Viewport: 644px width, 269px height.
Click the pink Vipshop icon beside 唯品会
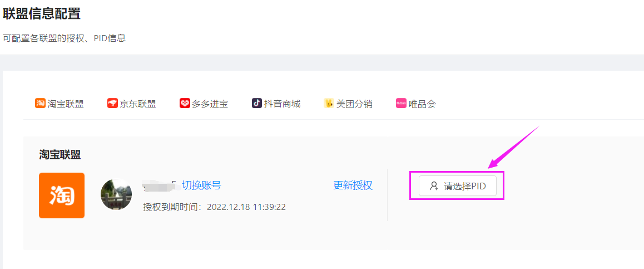(401, 103)
